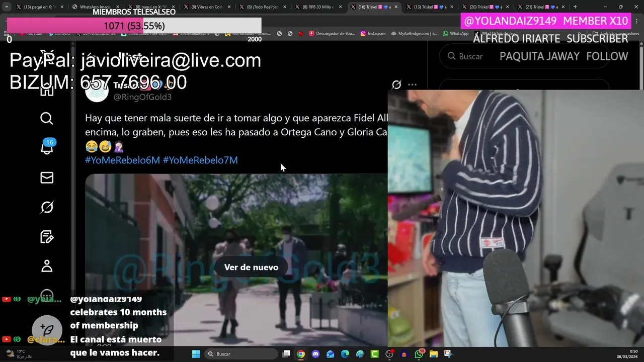
Task: Open 'Descargador de You...' bookmark
Action: click(332, 34)
